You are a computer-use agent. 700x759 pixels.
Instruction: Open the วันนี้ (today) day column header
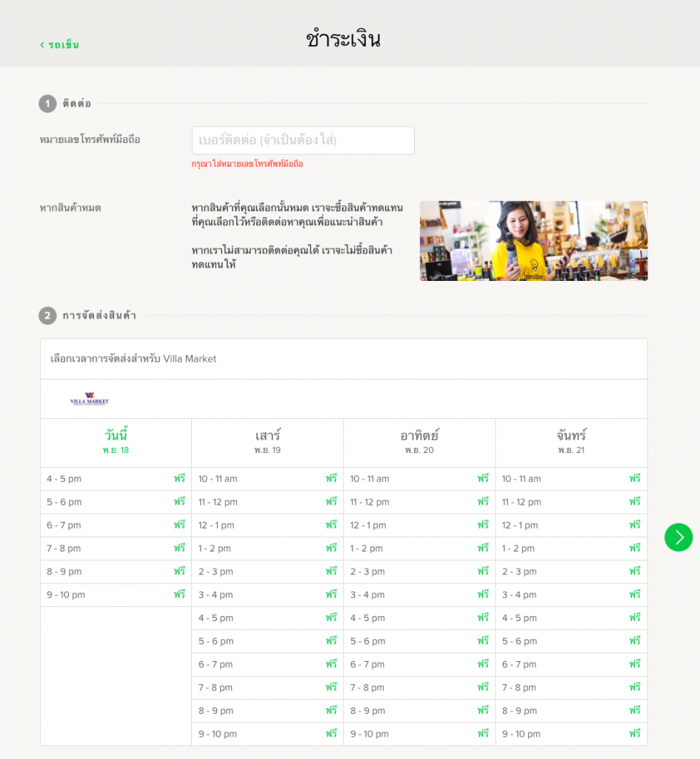click(x=116, y=442)
